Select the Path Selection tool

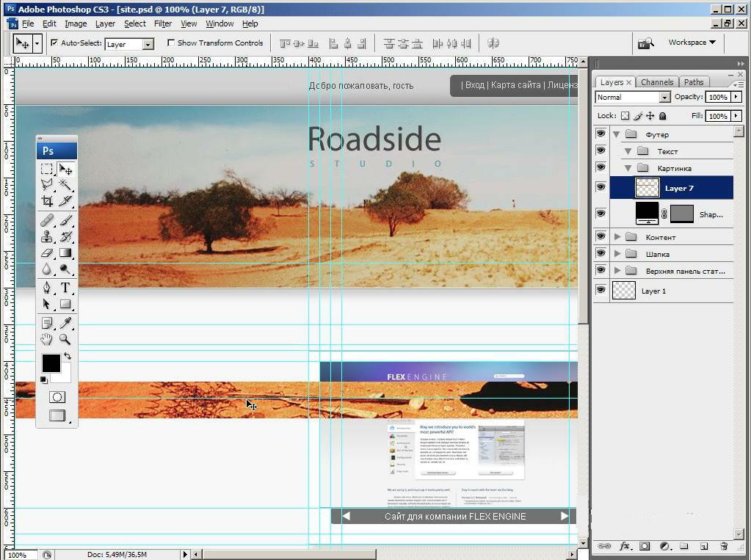coord(47,304)
